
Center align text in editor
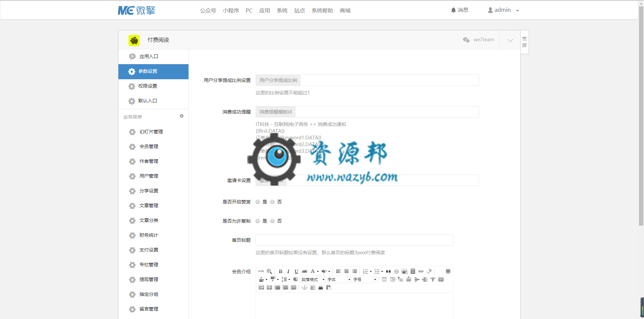point(346,271)
